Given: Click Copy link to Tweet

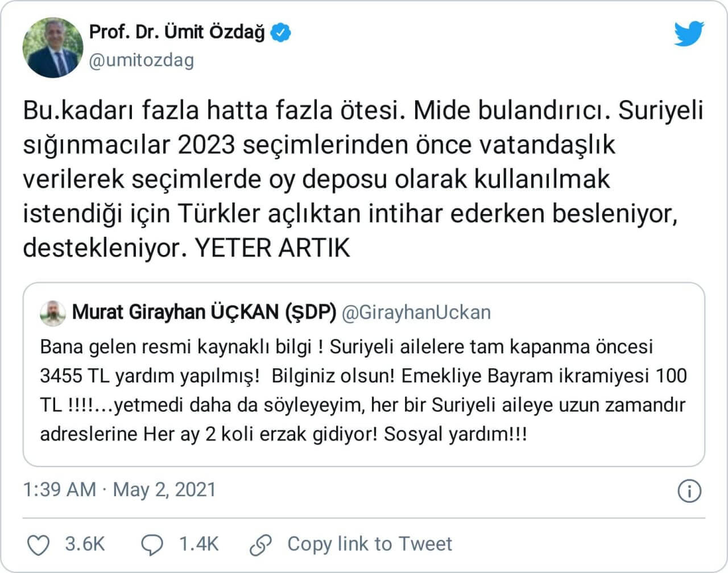Looking at the screenshot, I should click(370, 544).
